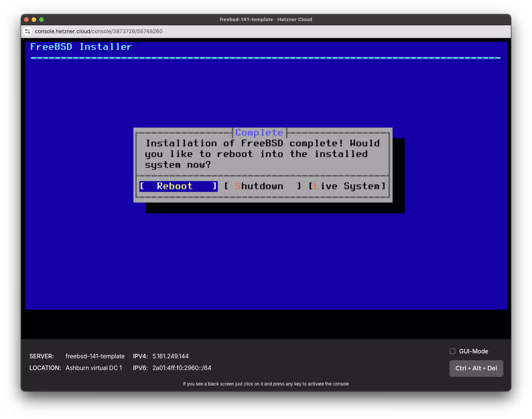Image resolution: width=532 pixels, height=419 pixels.
Task: Open the site permissions icon in address bar
Action: (x=28, y=31)
